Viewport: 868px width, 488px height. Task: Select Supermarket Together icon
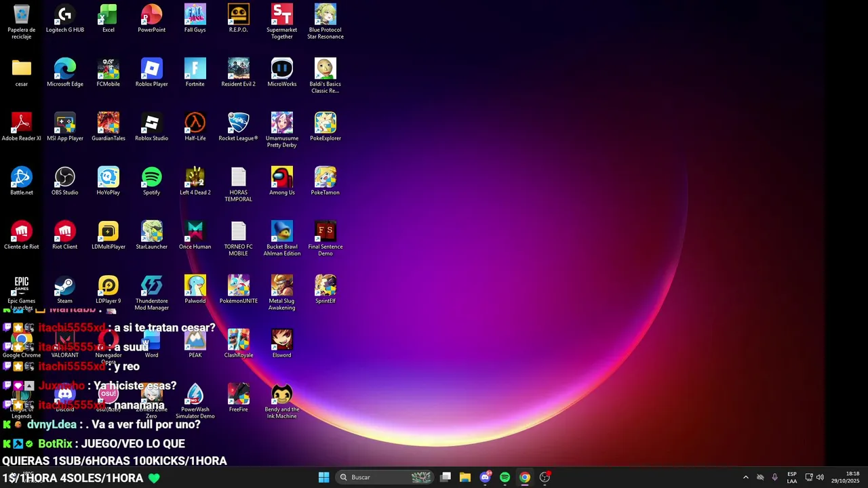282,22
